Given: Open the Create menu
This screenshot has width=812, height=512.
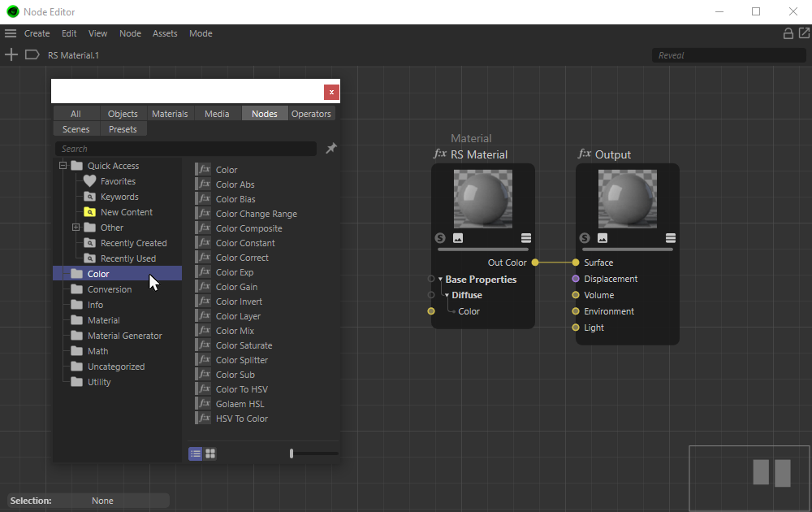Looking at the screenshot, I should click(x=37, y=33).
